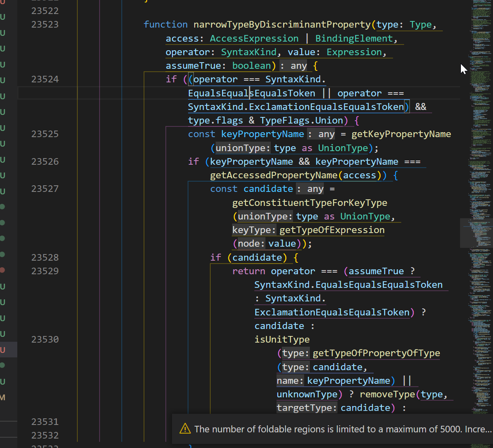The height and width of the screenshot is (448, 493).
Task: Click the warning triangle in the bottom notification
Action: (185, 429)
